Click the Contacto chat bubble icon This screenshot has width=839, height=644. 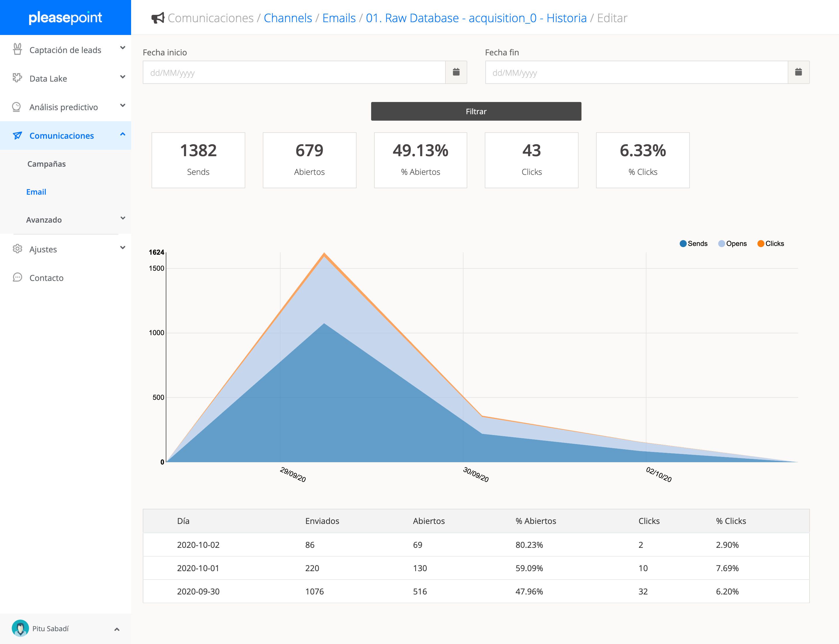[17, 277]
